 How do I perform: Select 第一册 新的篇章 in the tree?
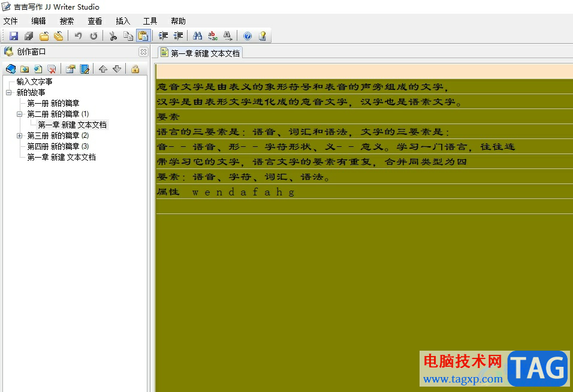pos(53,103)
